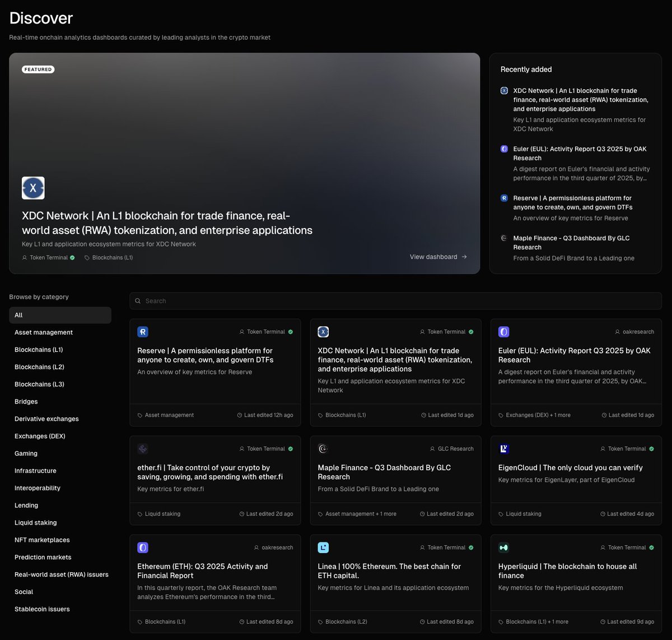Click the Search input field
This screenshot has height=640, width=672.
click(x=395, y=301)
